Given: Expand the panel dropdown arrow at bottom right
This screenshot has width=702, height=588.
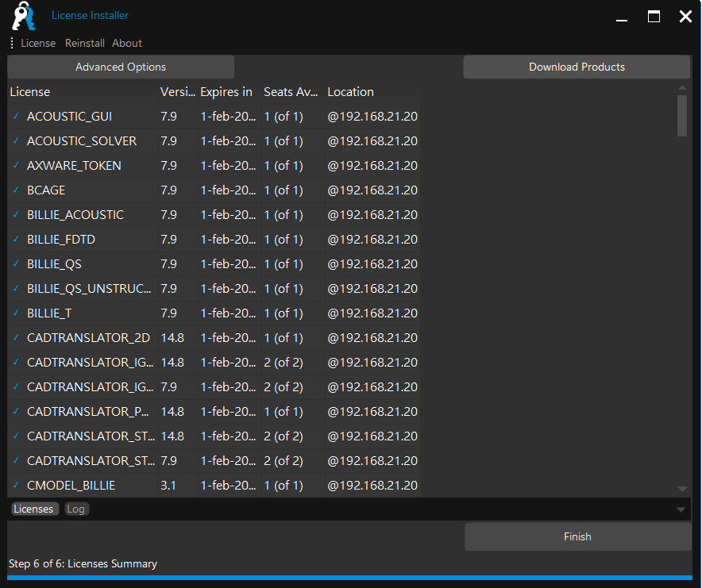Looking at the screenshot, I should tap(681, 509).
